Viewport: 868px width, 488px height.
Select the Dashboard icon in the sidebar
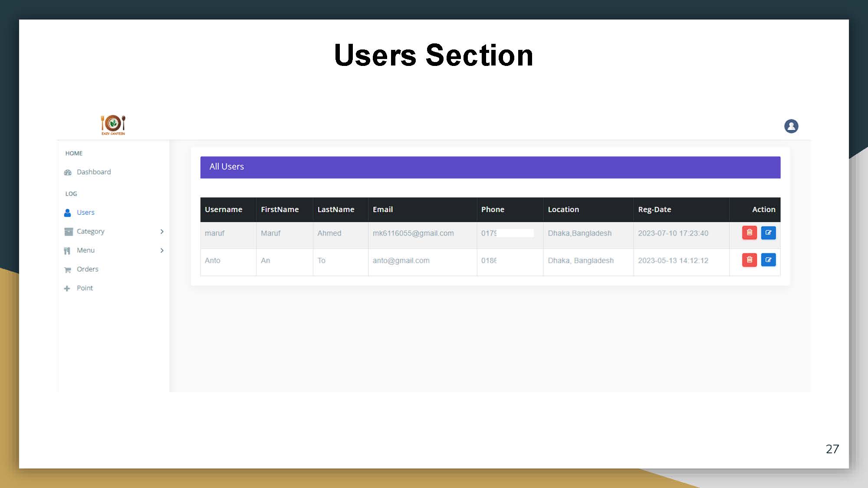(68, 172)
